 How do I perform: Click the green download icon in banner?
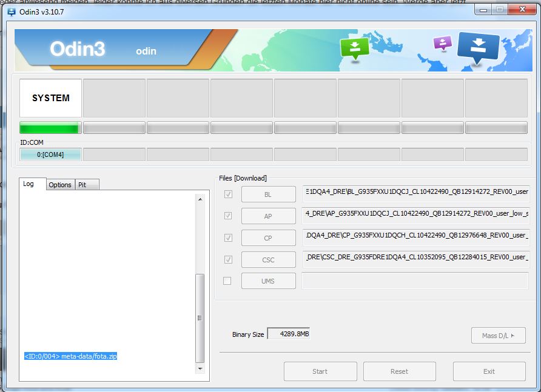click(x=355, y=49)
